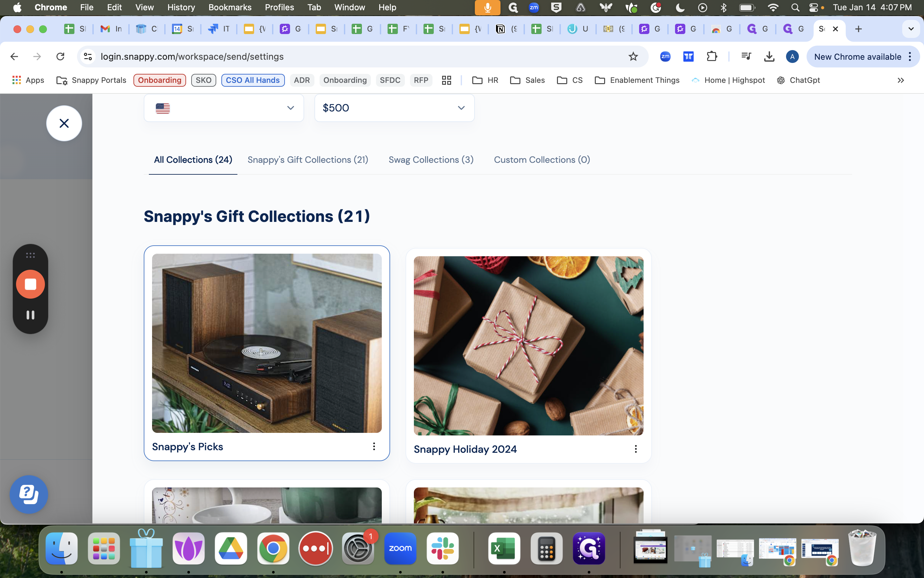
Task: Bookmark this page with the star icon
Action: click(x=633, y=57)
